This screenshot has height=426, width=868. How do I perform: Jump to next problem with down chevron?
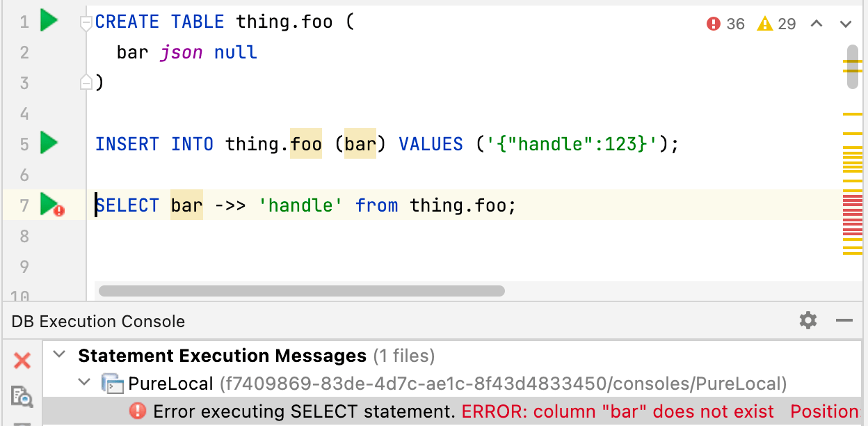click(x=845, y=23)
